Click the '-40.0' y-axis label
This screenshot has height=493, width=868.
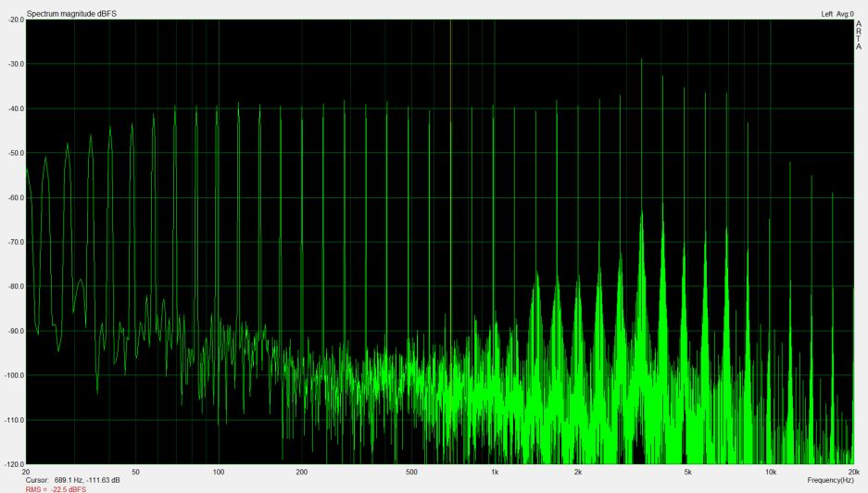tap(16, 108)
